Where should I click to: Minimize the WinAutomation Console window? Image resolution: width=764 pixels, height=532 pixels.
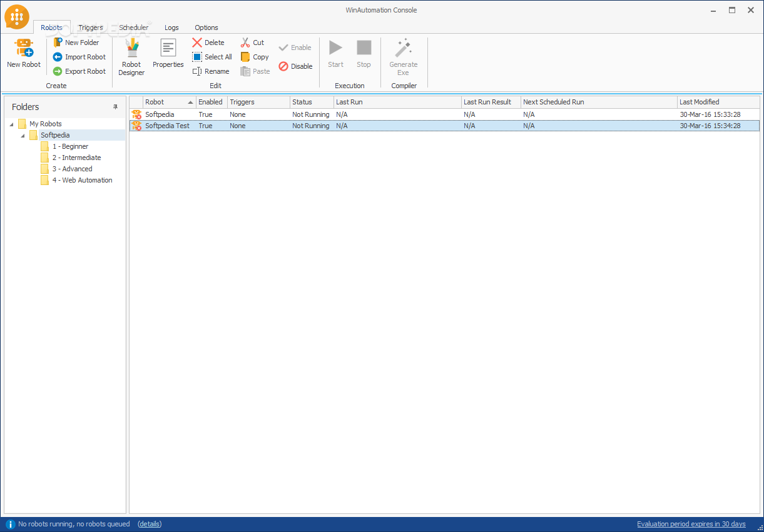pos(714,10)
